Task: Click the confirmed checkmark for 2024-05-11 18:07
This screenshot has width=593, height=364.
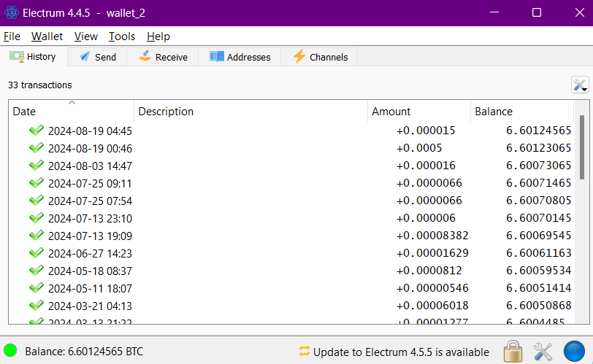Action: click(37, 288)
